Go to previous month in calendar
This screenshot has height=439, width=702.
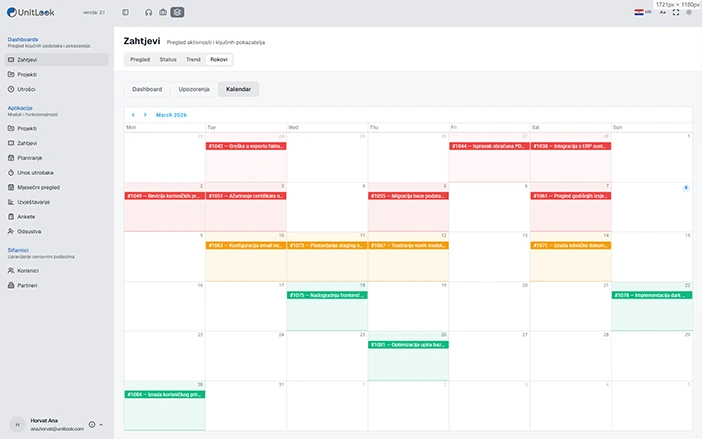tap(133, 115)
